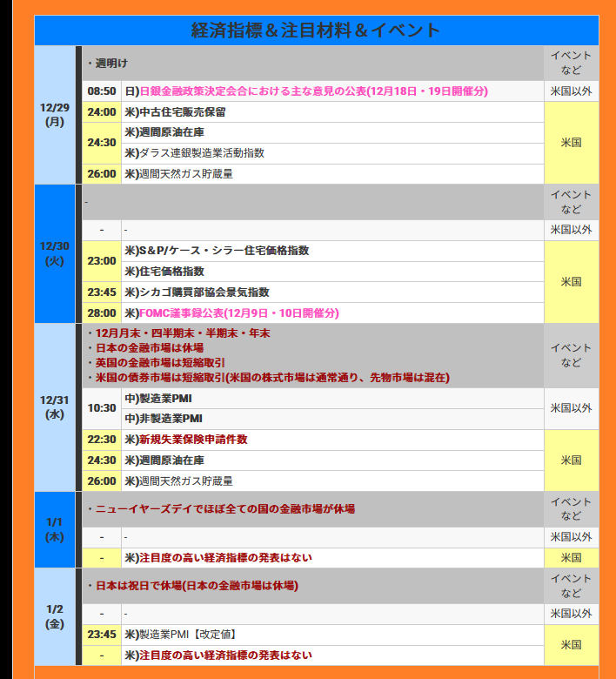Click the 10:30 time cell

pos(102,408)
